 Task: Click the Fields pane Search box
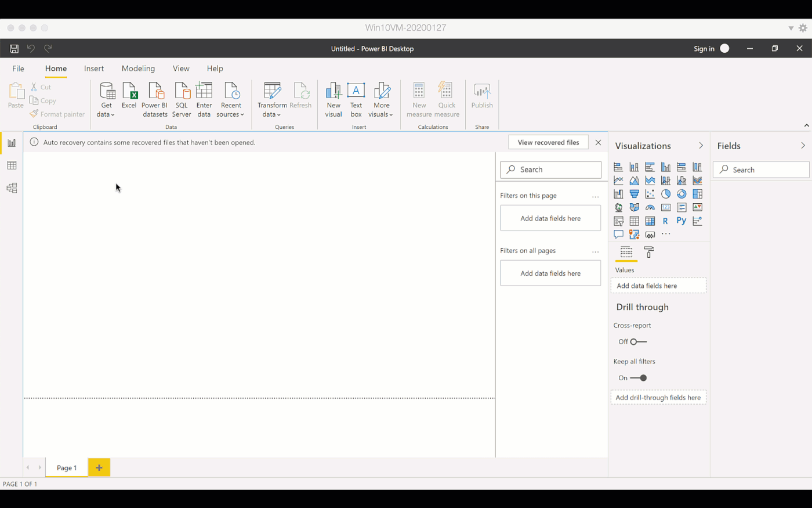pyautogui.click(x=761, y=170)
